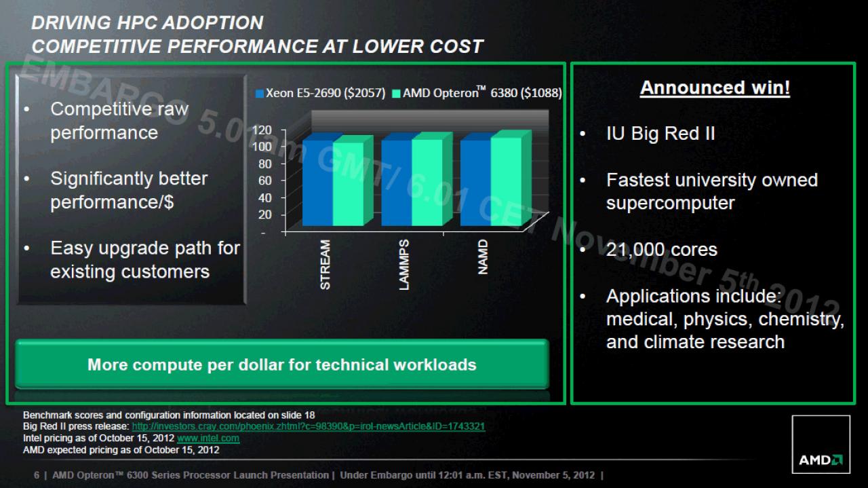
Task: Select 'Significantly better performance/$' bullet
Action: [129, 191]
